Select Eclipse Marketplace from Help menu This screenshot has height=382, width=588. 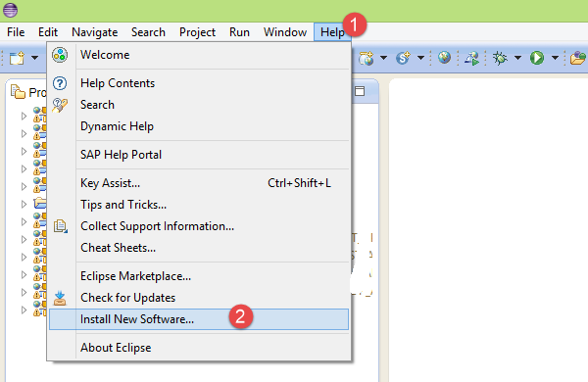[x=136, y=276]
